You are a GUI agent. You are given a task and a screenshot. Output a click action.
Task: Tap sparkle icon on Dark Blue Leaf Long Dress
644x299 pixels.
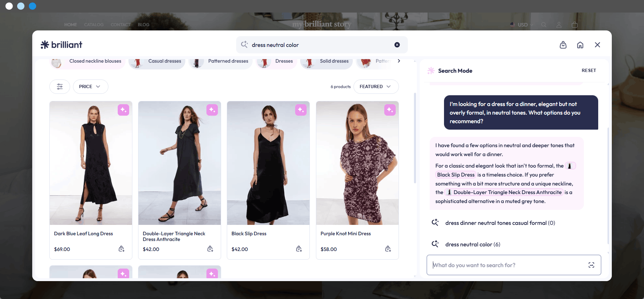coord(123,110)
